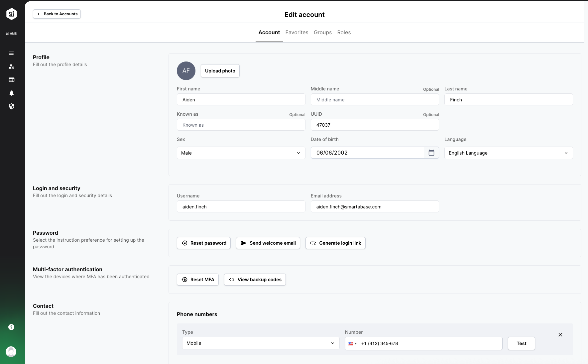The height and width of the screenshot is (364, 588).
Task: Click the AMS label in sidebar
Action: (x=11, y=34)
